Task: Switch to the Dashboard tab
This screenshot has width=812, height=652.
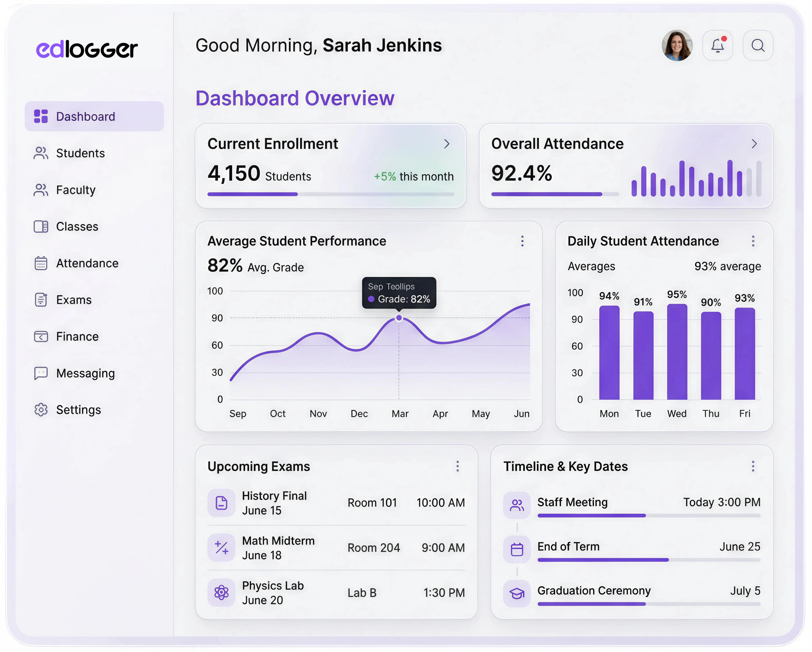Action: click(x=86, y=116)
